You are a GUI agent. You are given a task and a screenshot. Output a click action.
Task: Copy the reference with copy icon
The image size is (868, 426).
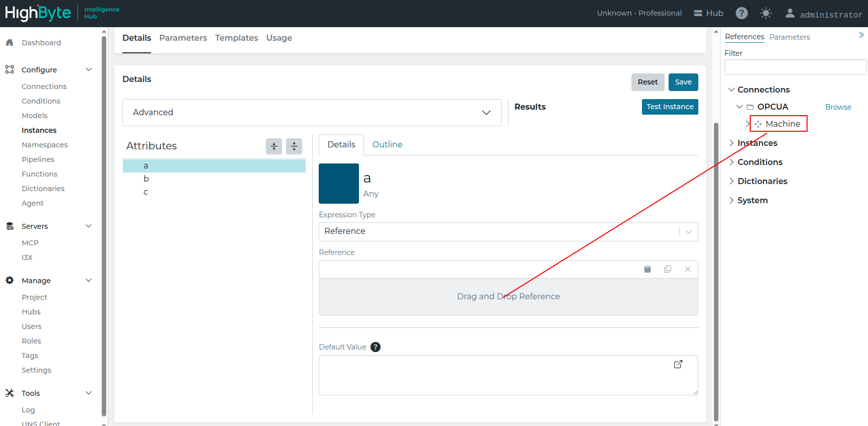(x=668, y=269)
